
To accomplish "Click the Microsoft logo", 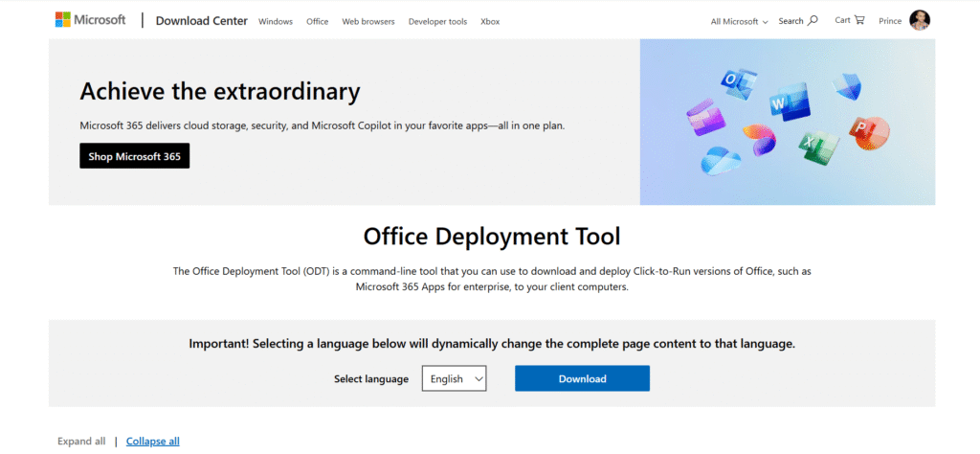I will pyautogui.click(x=90, y=20).
